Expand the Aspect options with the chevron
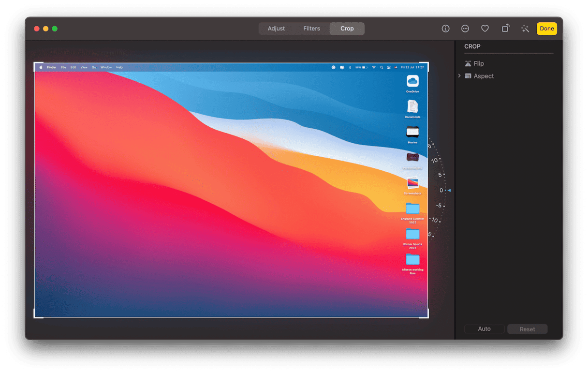The width and height of the screenshot is (588, 373). [459, 76]
